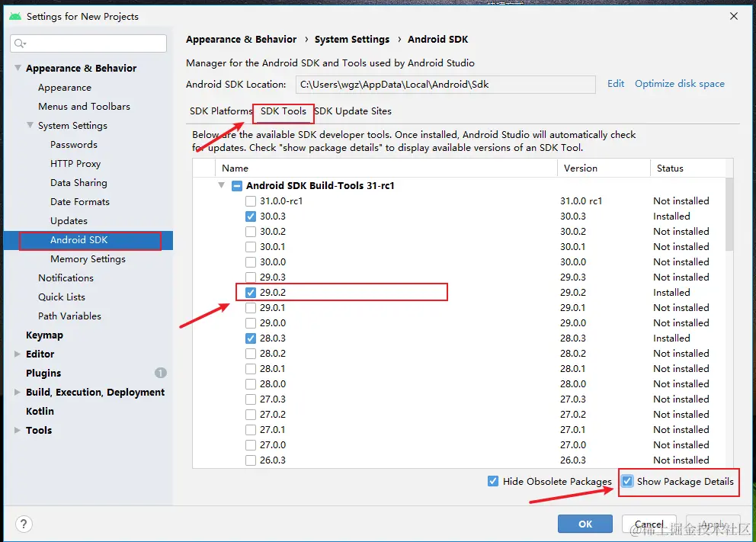Open Menus and Toolbars settings
The width and height of the screenshot is (756, 542).
click(84, 106)
